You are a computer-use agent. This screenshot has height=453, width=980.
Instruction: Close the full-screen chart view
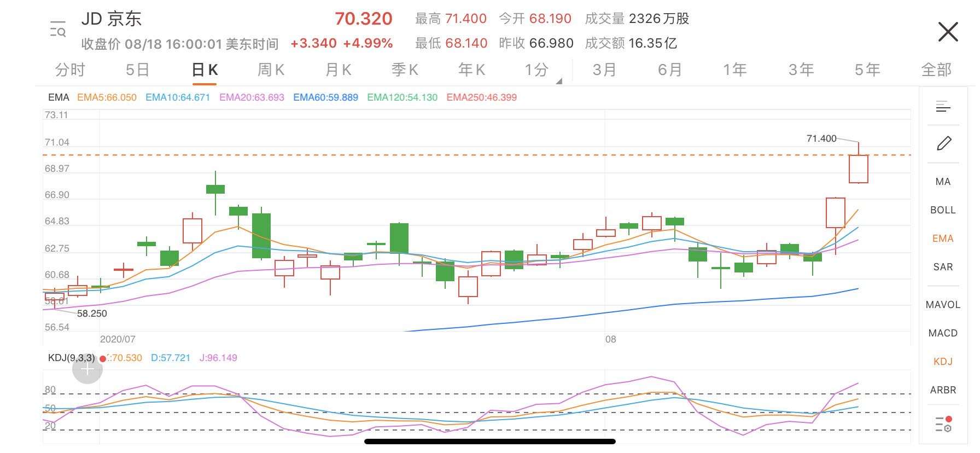point(948,32)
